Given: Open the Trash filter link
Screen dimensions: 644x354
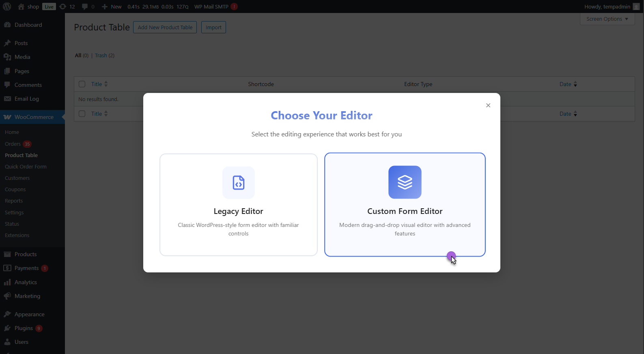Looking at the screenshot, I should click(101, 56).
